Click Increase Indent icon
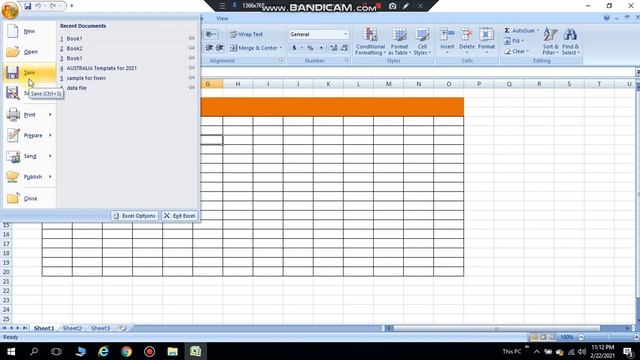 point(220,48)
